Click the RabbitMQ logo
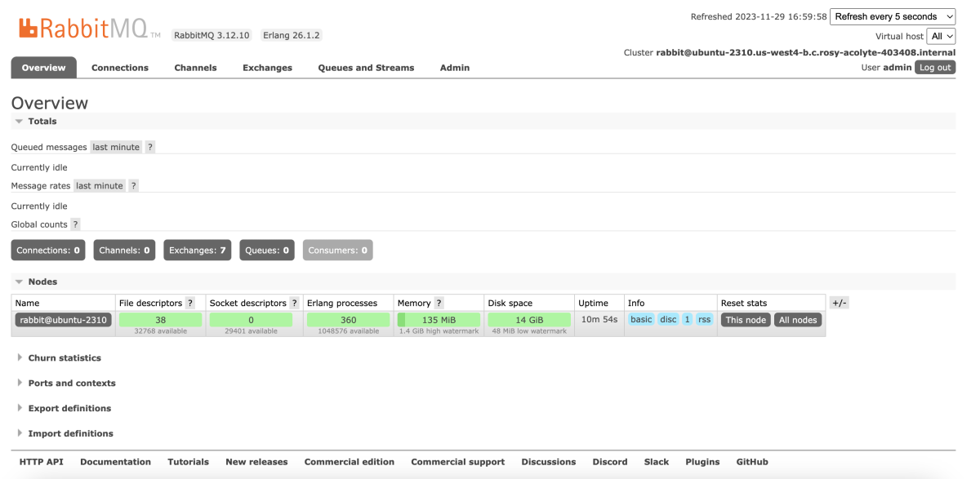Viewport: 980px width, 479px height. coord(87,29)
